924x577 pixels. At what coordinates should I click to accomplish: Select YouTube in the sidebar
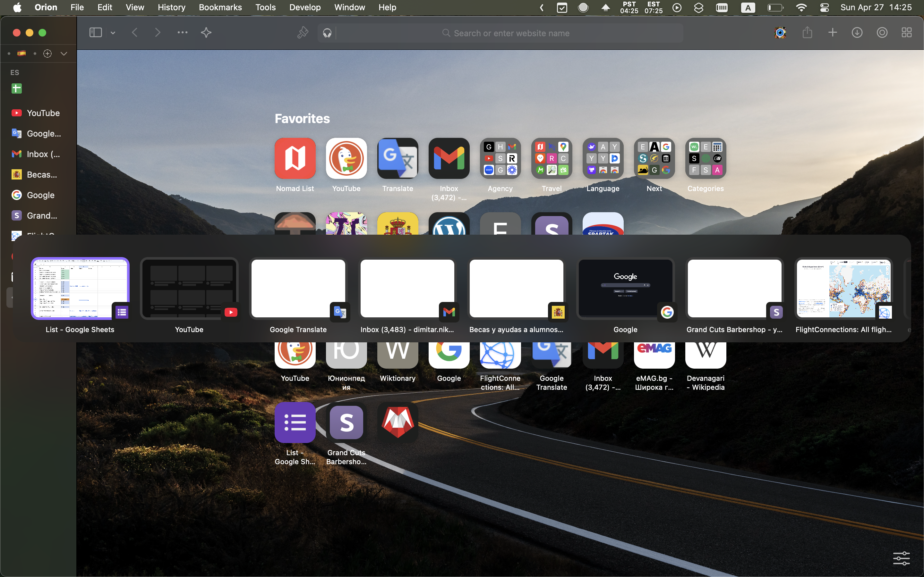(x=44, y=113)
